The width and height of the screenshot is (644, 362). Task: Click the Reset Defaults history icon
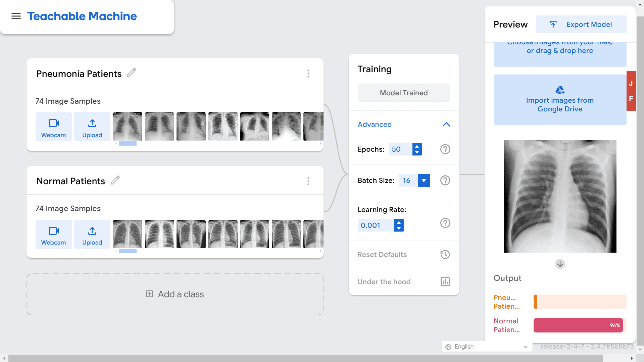[445, 255]
